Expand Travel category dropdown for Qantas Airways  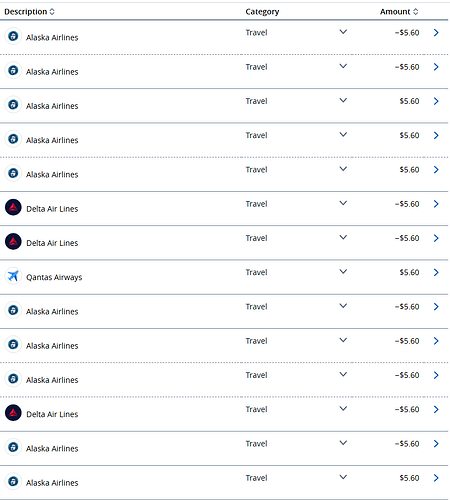343,271
